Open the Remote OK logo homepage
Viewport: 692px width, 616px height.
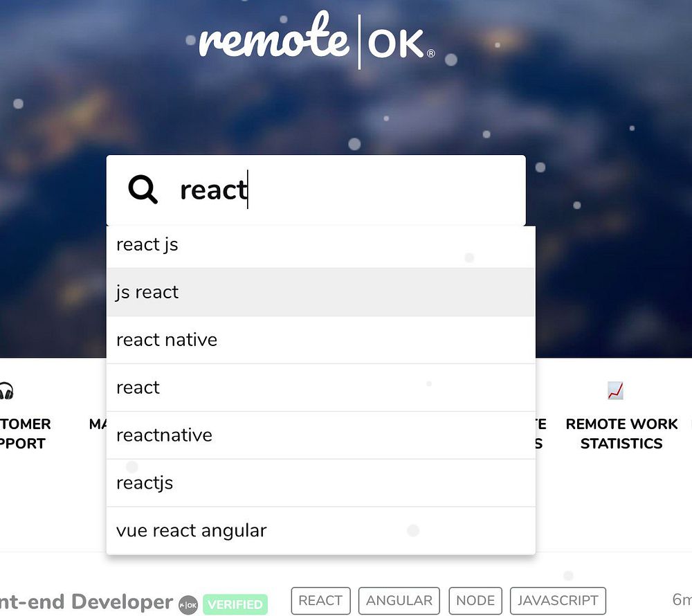pyautogui.click(x=317, y=39)
